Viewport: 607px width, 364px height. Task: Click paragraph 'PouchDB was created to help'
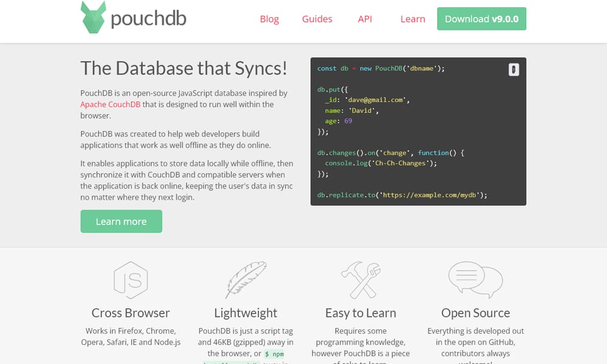click(176, 140)
